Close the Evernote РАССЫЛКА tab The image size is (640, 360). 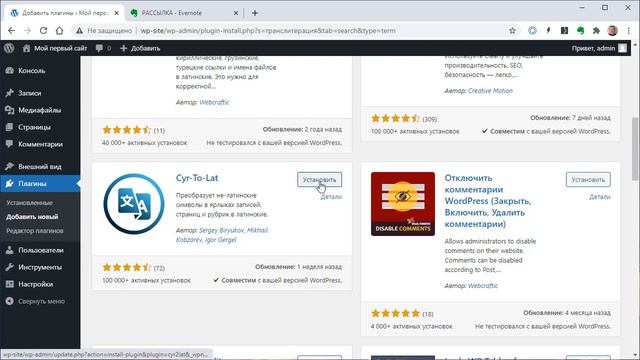[236, 13]
